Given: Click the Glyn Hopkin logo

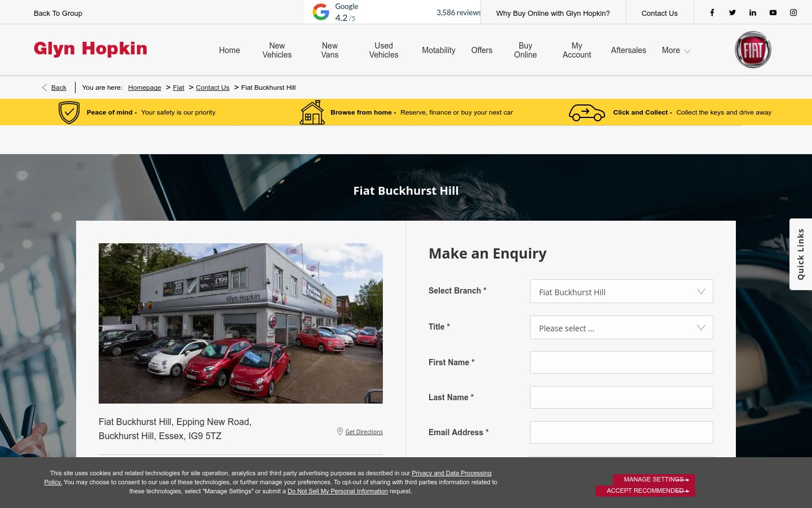Looking at the screenshot, I should (90, 49).
